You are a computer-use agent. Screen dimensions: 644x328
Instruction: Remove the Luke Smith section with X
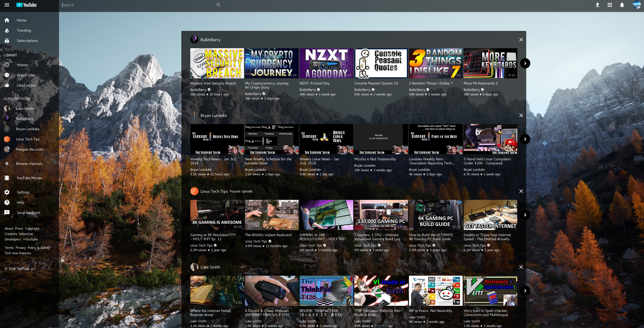pos(521,267)
